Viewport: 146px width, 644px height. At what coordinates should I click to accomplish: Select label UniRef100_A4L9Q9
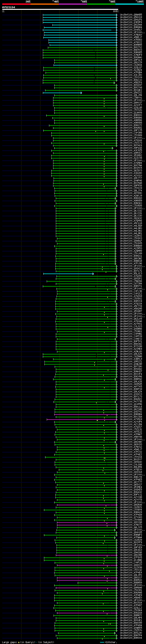tap(131, 226)
